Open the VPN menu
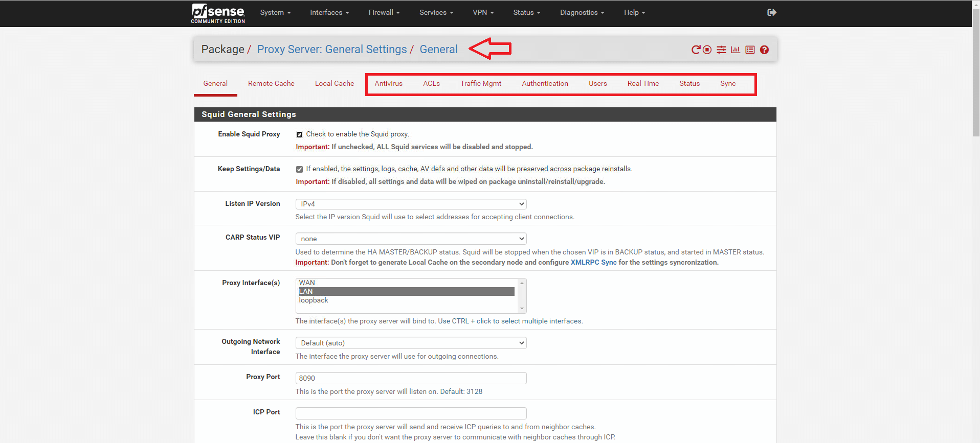 point(483,12)
